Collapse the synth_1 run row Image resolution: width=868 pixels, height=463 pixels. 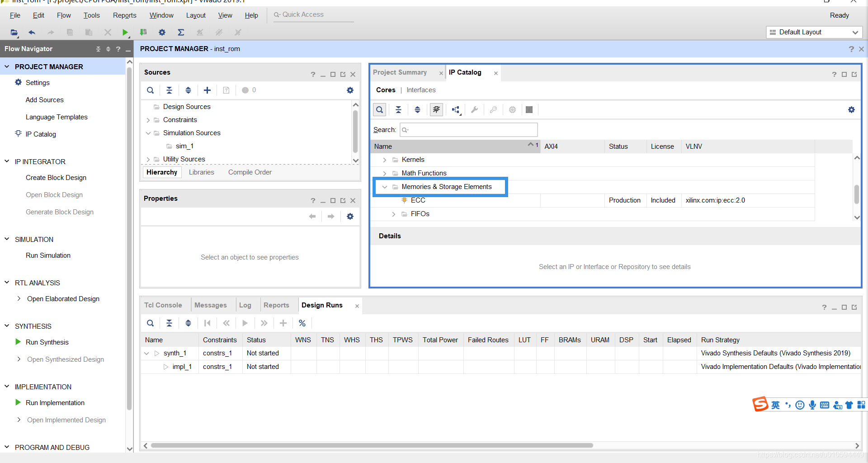pos(146,353)
